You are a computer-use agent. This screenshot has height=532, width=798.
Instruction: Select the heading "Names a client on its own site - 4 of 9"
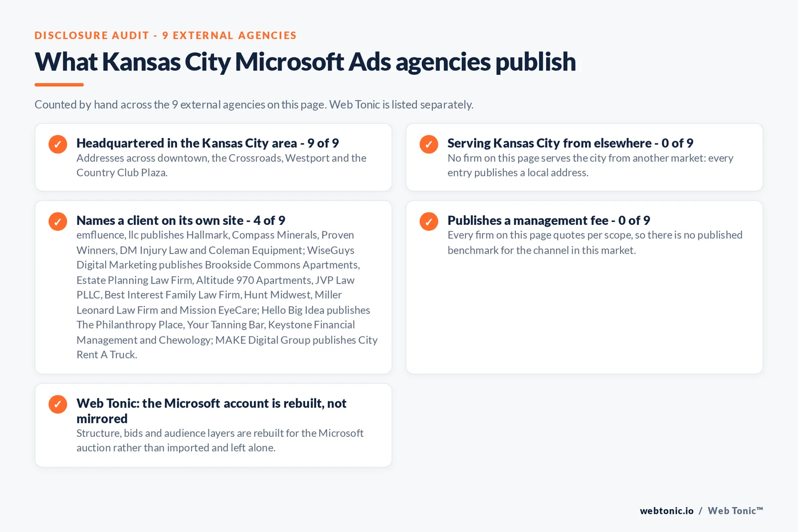pos(181,220)
